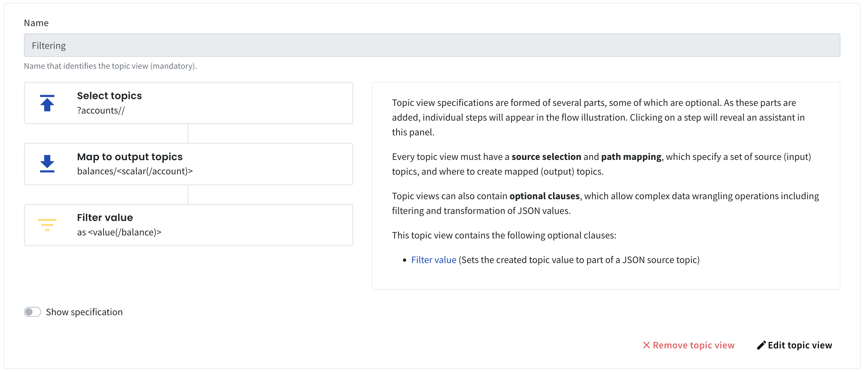Screen dimensions: 868x372
Task: Click the blue upload arrow icon for Select topics
Action: pyautogui.click(x=47, y=103)
